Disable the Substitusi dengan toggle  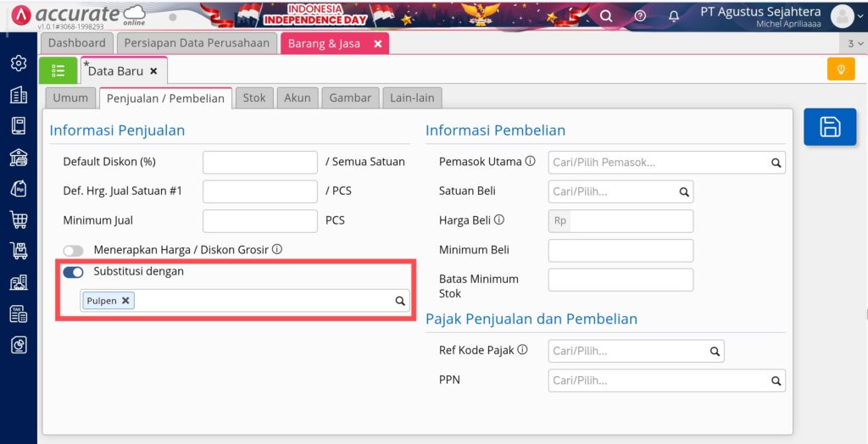[74, 272]
